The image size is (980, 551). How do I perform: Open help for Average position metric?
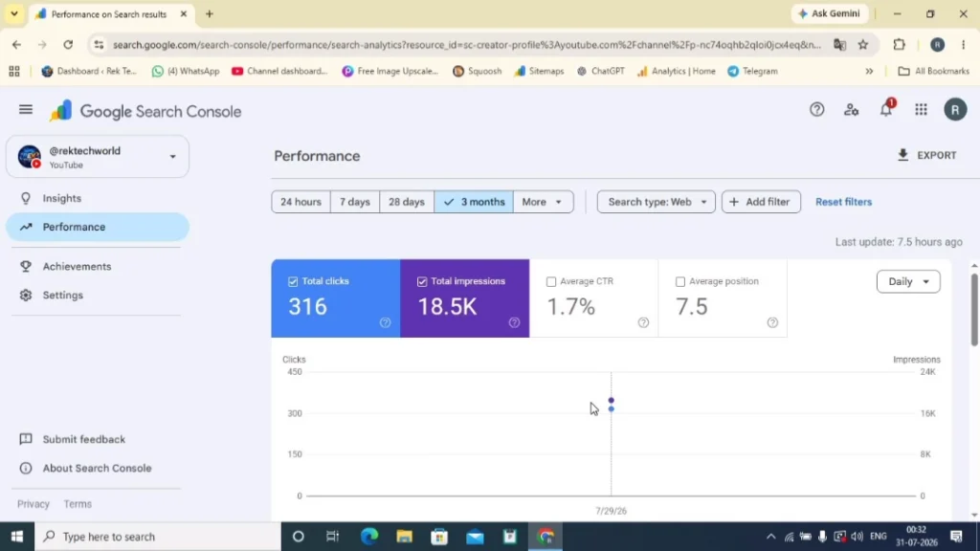click(x=772, y=322)
